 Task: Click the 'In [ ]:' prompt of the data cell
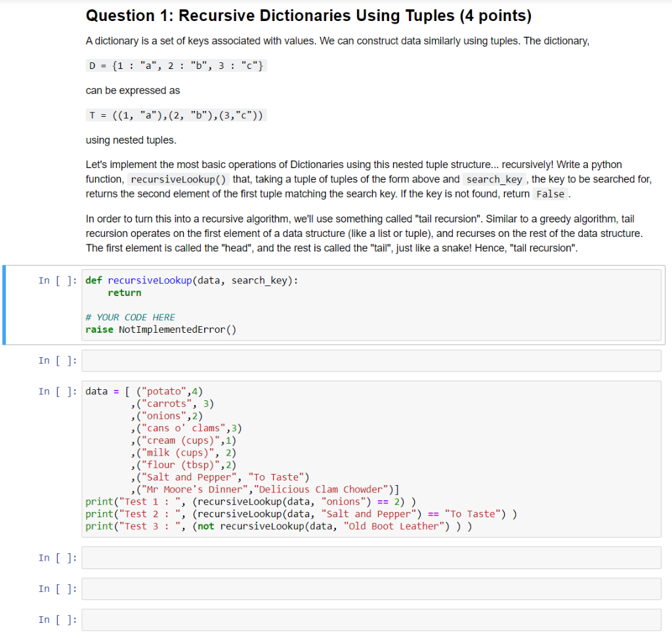[x=58, y=391]
